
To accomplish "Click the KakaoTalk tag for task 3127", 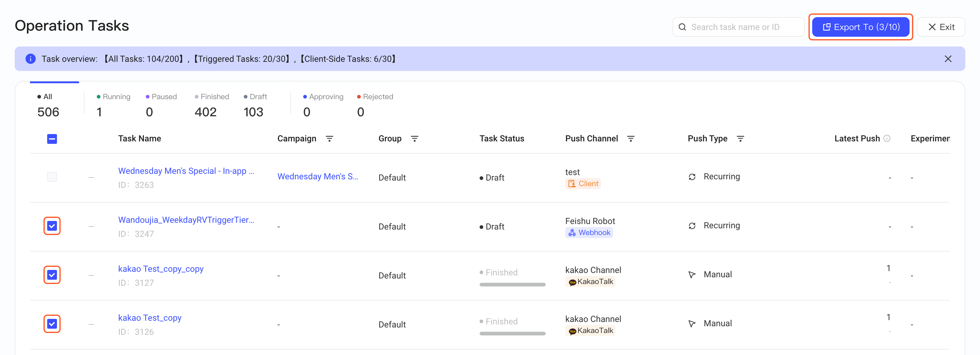I will (590, 282).
